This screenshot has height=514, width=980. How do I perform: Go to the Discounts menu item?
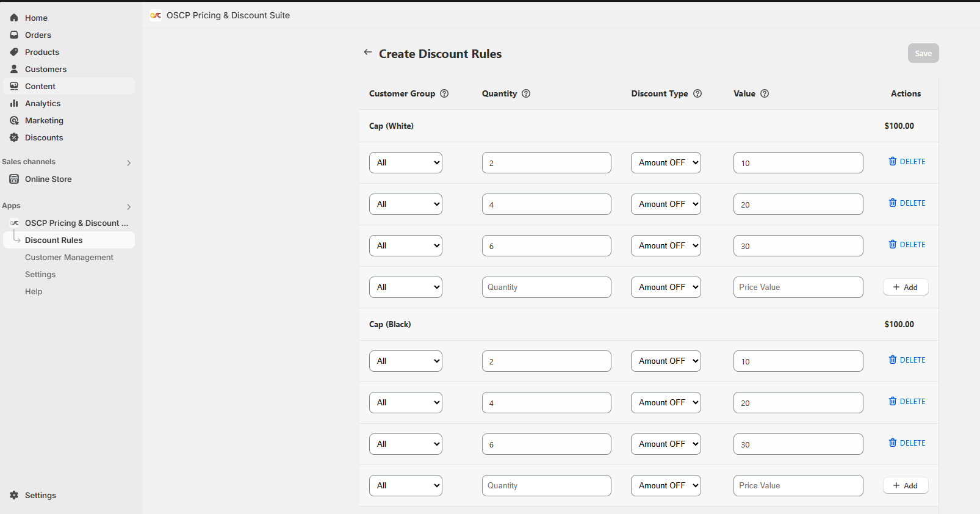tap(44, 138)
